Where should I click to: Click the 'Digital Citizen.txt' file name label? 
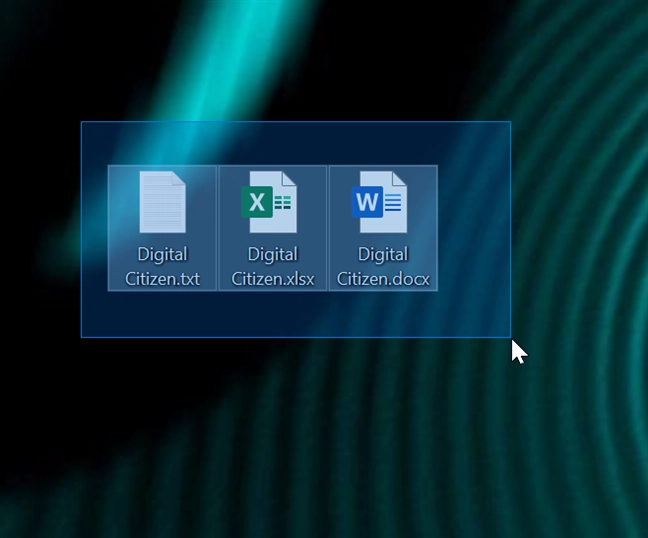[x=162, y=267]
